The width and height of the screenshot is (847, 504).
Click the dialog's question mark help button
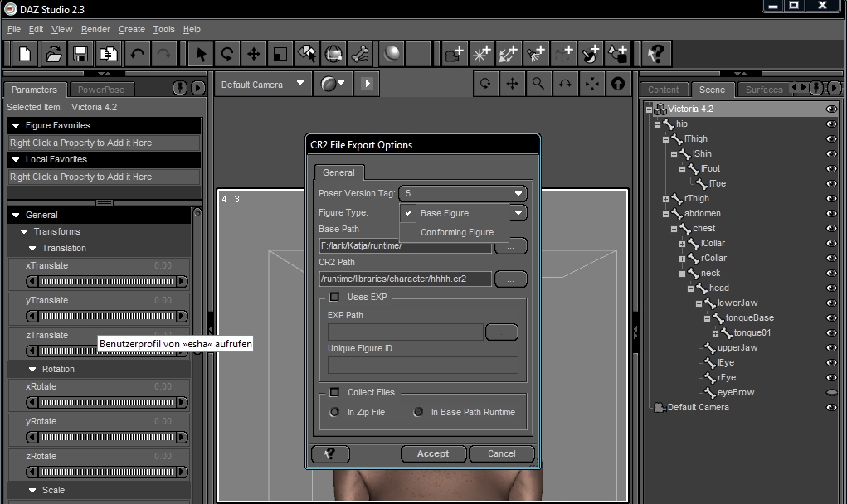coord(330,453)
